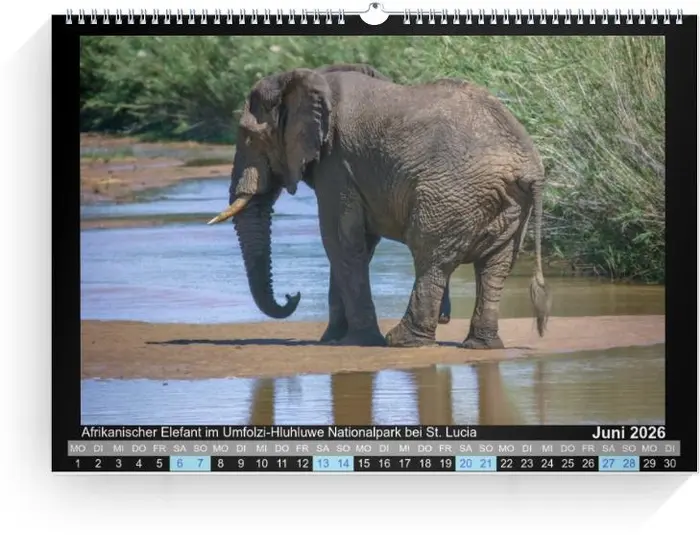Select highlighted Saturday 27
700x535 pixels.
pos(609,463)
